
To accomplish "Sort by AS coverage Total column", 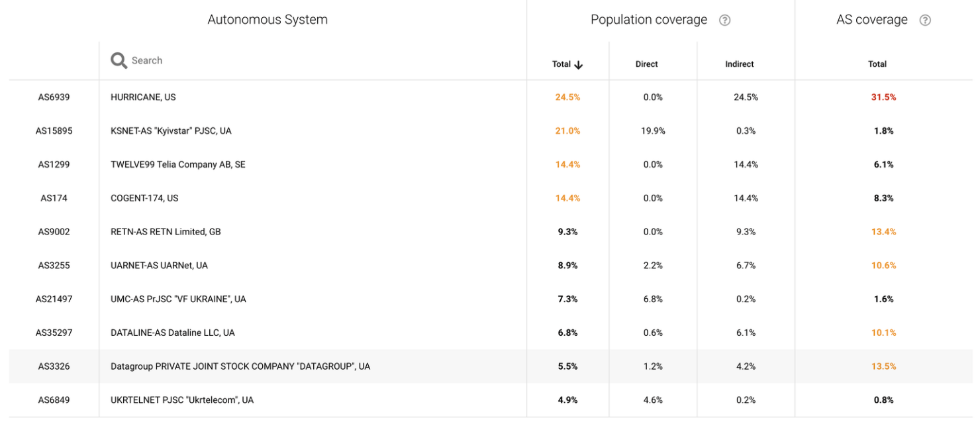I will [877, 64].
